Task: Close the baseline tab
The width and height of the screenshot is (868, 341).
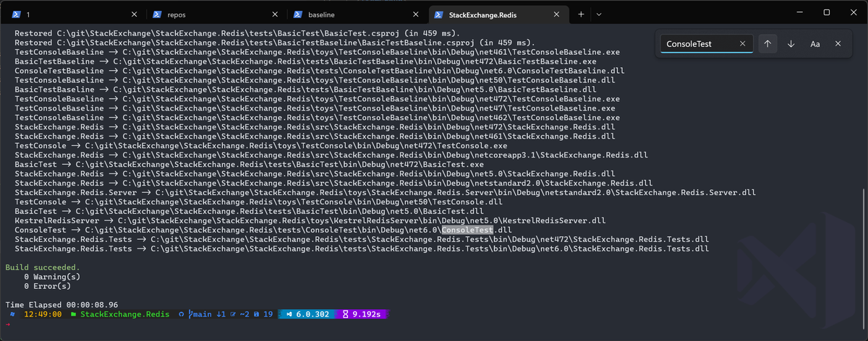Action: pyautogui.click(x=415, y=14)
